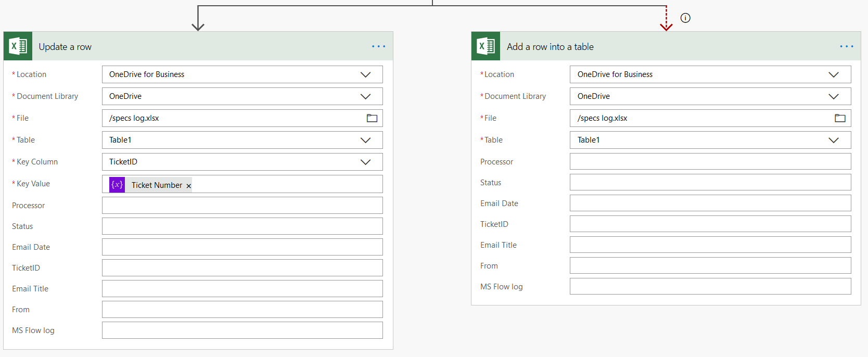Focus Status field in Update a row
The width and height of the screenshot is (868, 357).
tap(242, 226)
